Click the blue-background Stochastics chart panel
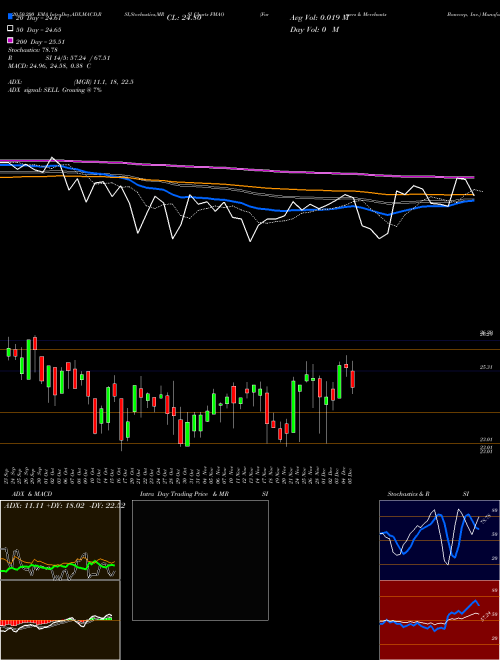Image resolution: width=500 pixels, height=660 pixels. click(x=439, y=540)
